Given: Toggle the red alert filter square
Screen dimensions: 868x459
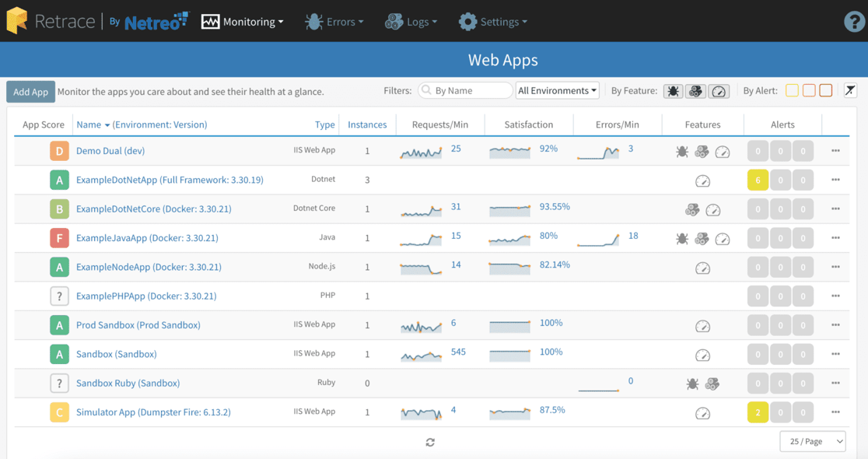Looking at the screenshot, I should coord(826,90).
